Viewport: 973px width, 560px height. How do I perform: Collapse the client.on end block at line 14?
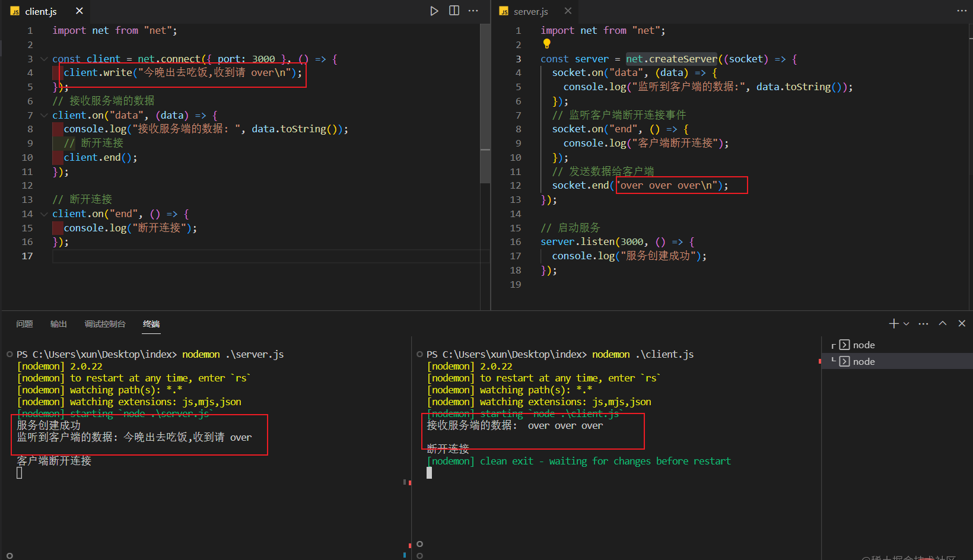coord(44,214)
